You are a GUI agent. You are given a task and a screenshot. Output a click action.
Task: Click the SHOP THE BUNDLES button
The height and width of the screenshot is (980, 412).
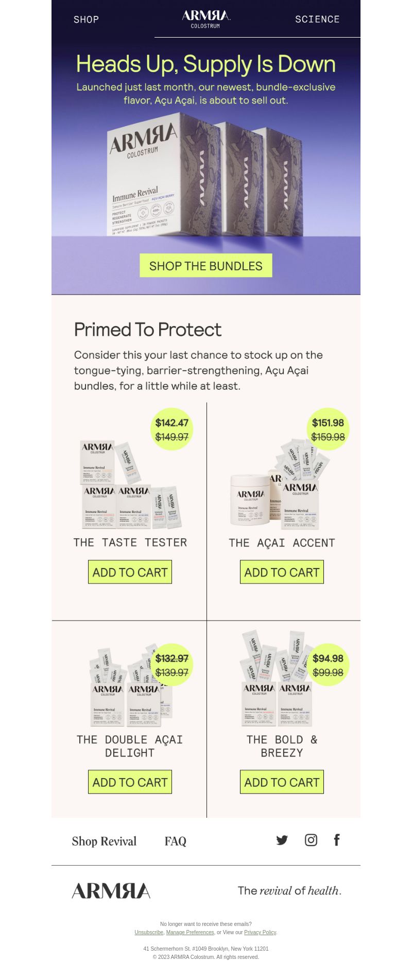(206, 265)
